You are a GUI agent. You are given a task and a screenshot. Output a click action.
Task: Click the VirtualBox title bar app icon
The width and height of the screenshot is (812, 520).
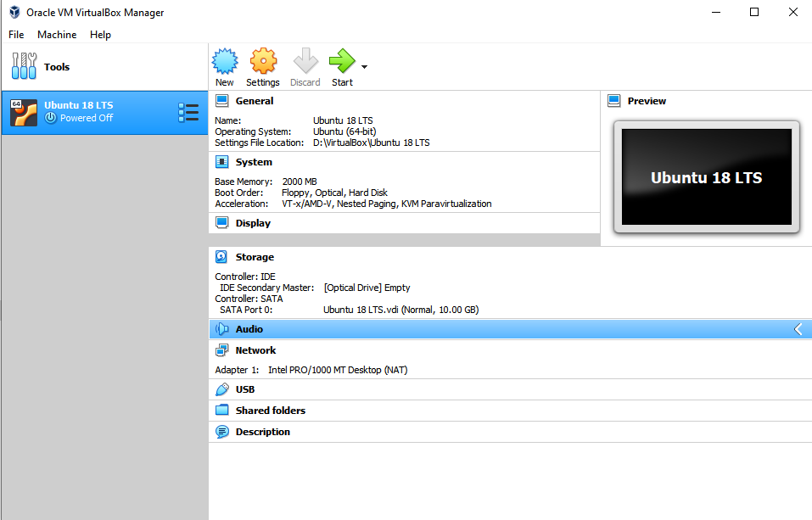[14, 12]
